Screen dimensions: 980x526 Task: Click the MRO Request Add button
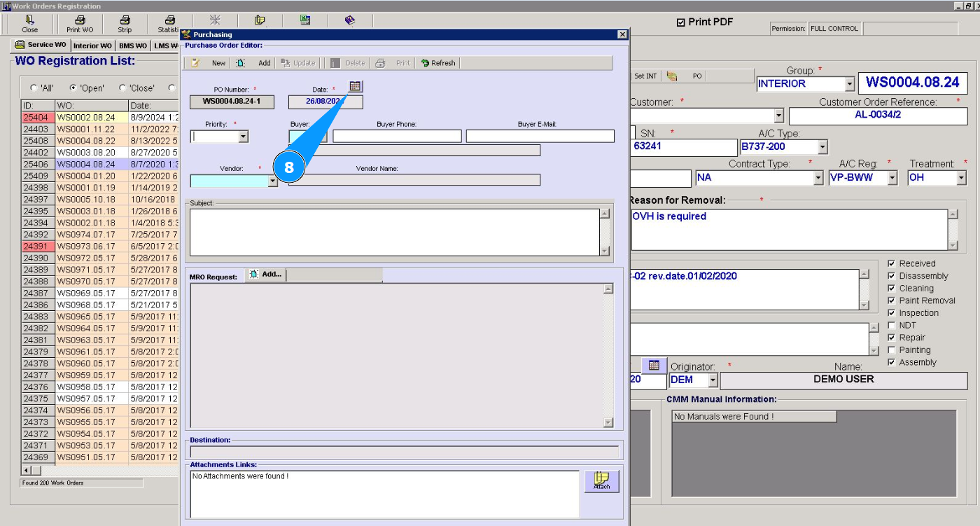265,275
